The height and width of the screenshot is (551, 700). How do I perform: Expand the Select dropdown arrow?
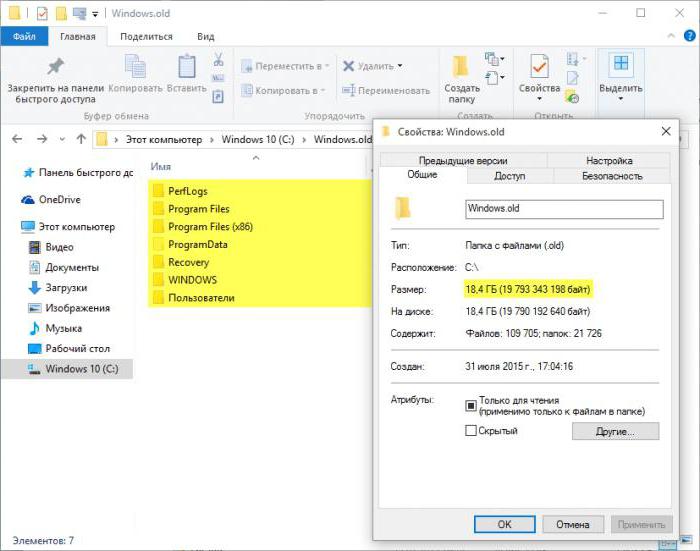point(621,99)
